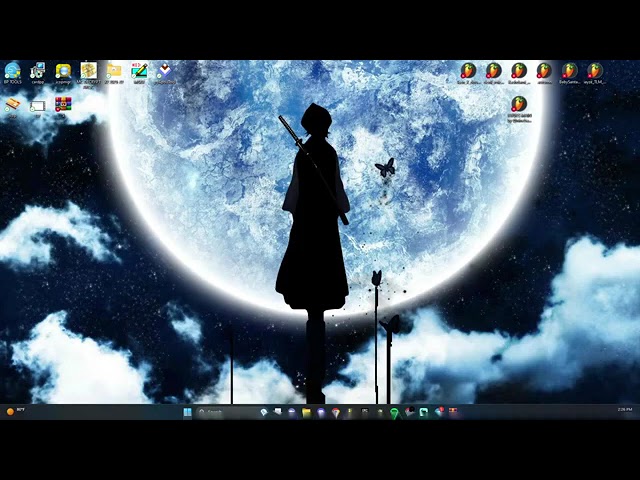Open the purple diamond-shaped app shortcut
The width and height of the screenshot is (640, 480).
tap(164, 73)
